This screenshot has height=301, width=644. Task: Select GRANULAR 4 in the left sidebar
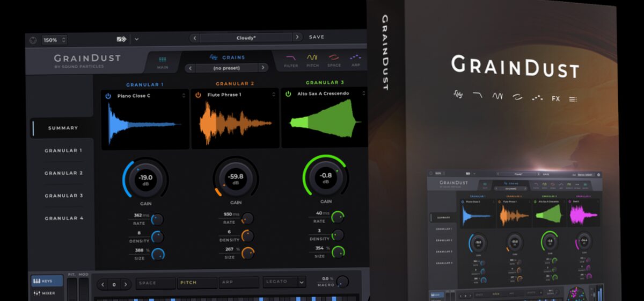point(63,218)
